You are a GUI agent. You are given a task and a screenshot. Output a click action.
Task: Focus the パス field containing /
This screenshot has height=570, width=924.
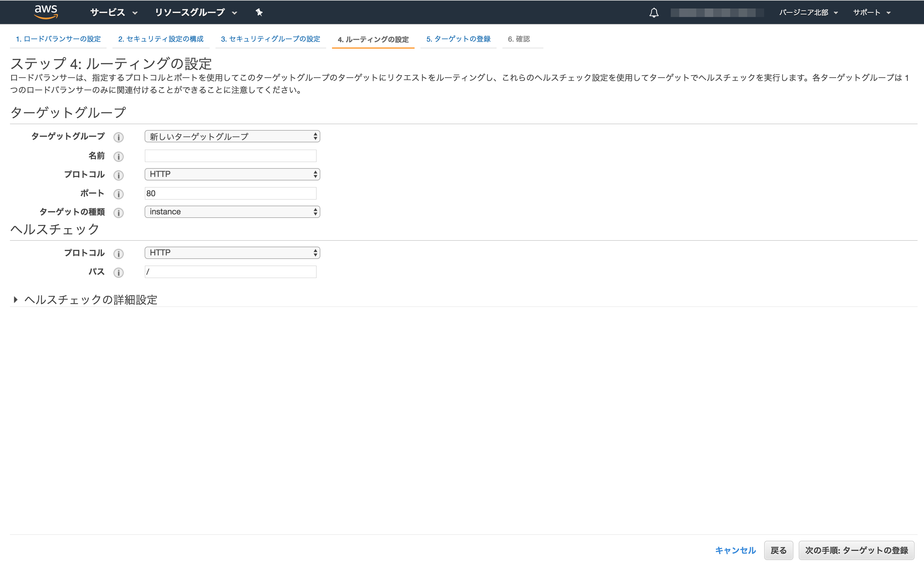tap(231, 272)
